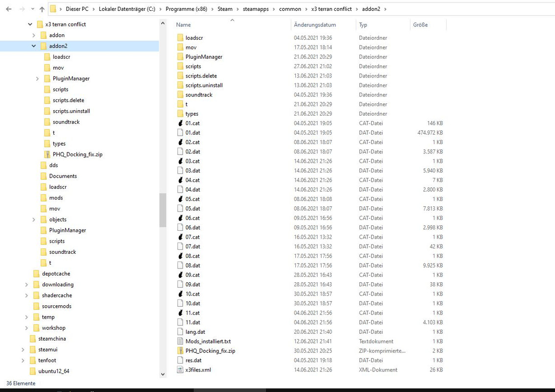Screen dimensions: 555x392
Task: Go up one folder level arrow
Action: (x=42, y=9)
